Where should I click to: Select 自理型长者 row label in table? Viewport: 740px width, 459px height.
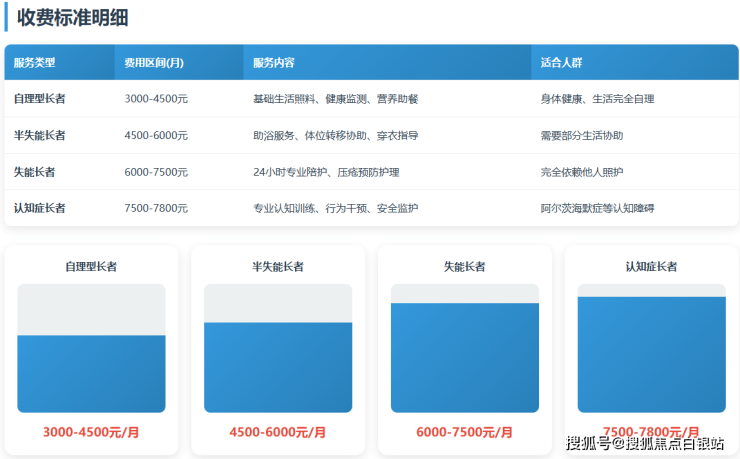(40, 99)
